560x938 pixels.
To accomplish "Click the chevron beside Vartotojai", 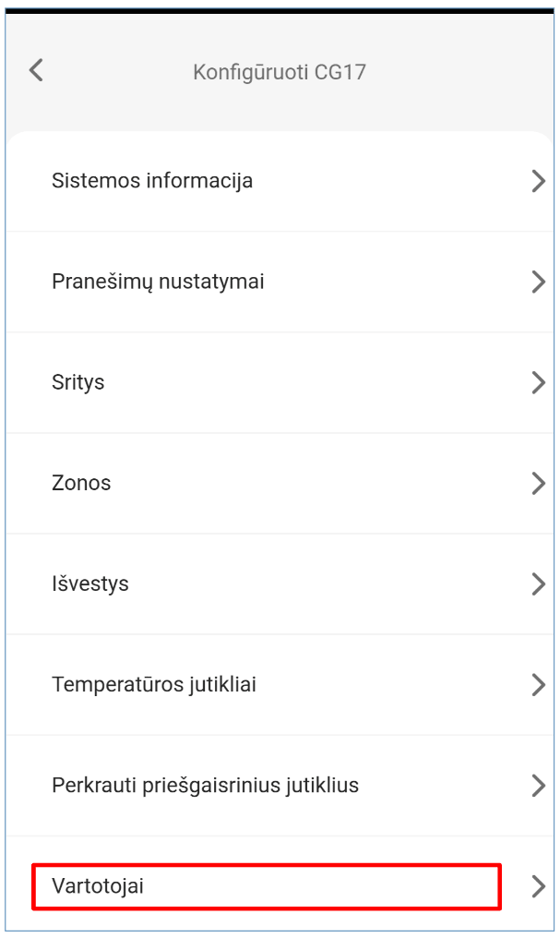I will point(539,886).
